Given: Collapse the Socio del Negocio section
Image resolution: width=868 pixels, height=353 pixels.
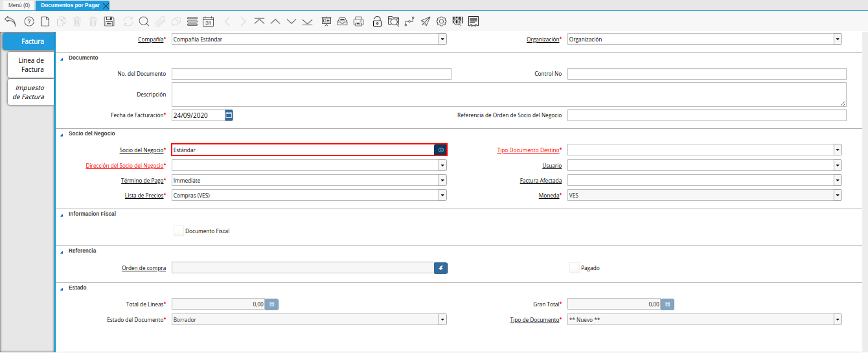Looking at the screenshot, I should [x=62, y=133].
